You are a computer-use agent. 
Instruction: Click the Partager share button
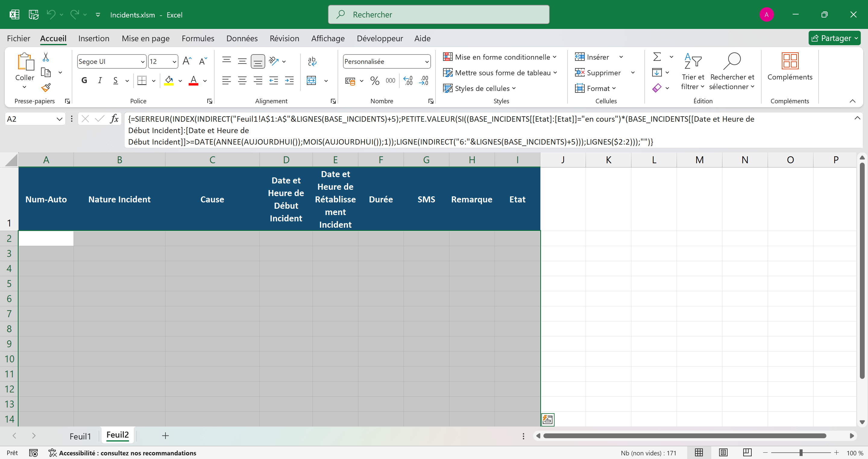(x=834, y=38)
